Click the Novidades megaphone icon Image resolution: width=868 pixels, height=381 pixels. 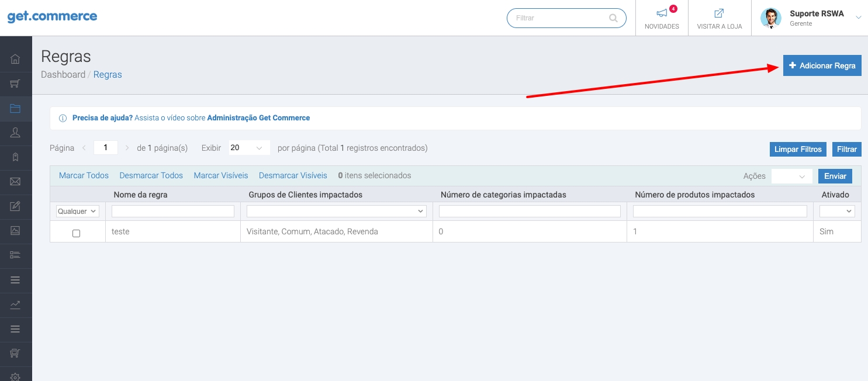(x=662, y=13)
